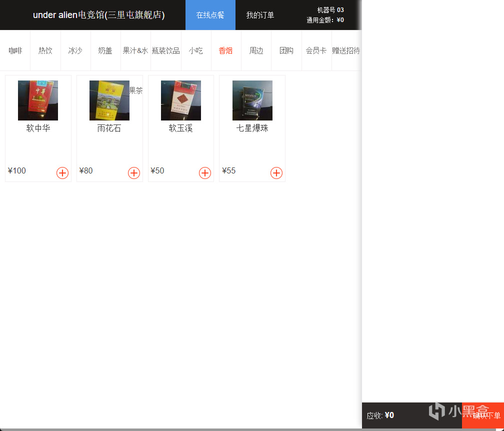Open the 软玉溪 product image
The height and width of the screenshot is (431, 504).
180,100
